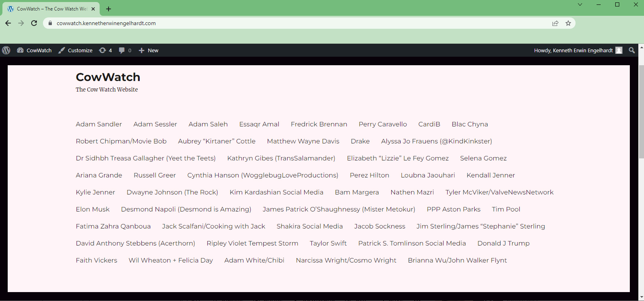Open Kathryn Gibes (TransSalamander) link
The image size is (644, 301).
(x=281, y=158)
